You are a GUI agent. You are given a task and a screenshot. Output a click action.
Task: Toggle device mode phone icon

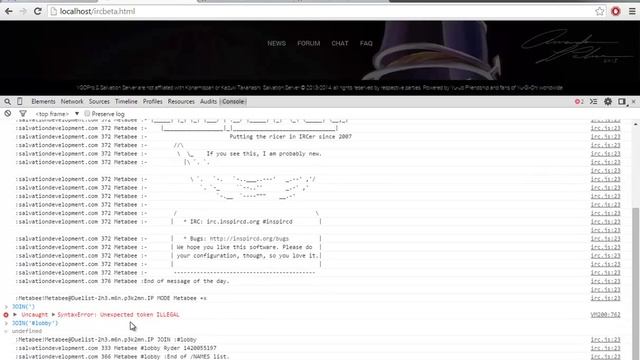19,102
